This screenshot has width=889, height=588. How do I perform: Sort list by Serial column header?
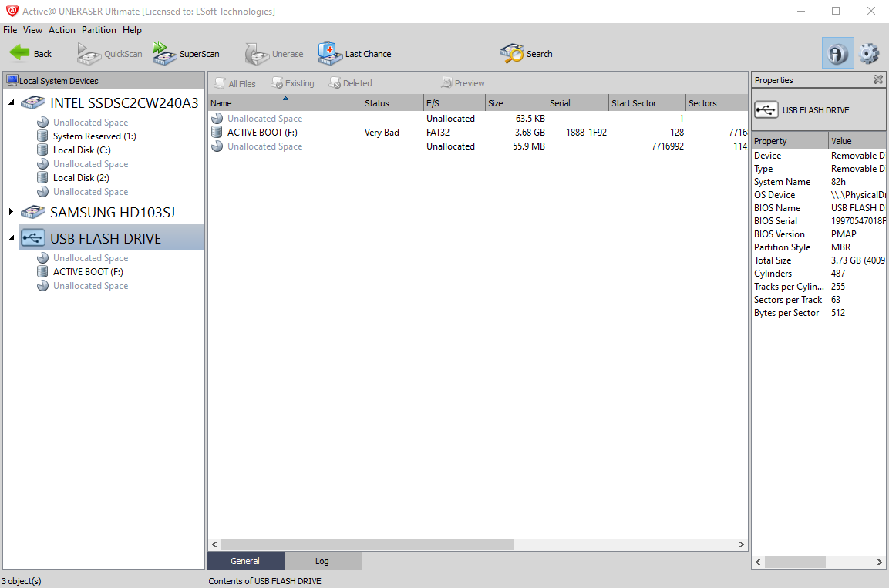click(x=578, y=103)
